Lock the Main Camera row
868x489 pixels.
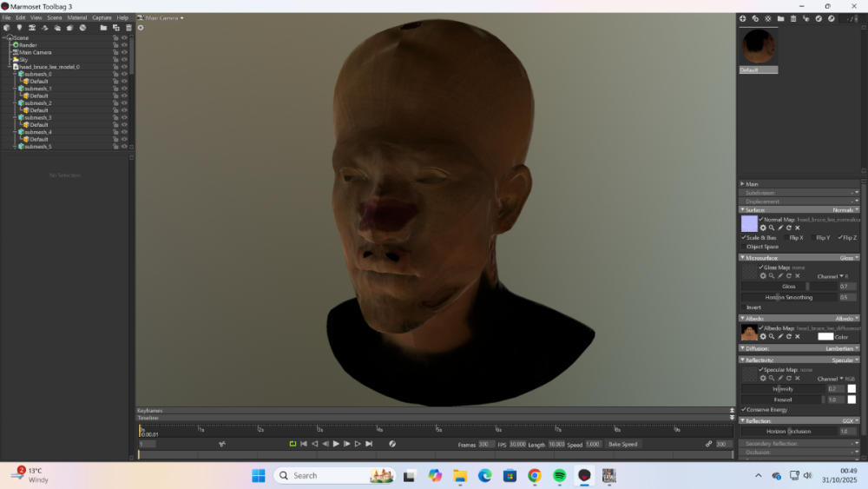[115, 52]
